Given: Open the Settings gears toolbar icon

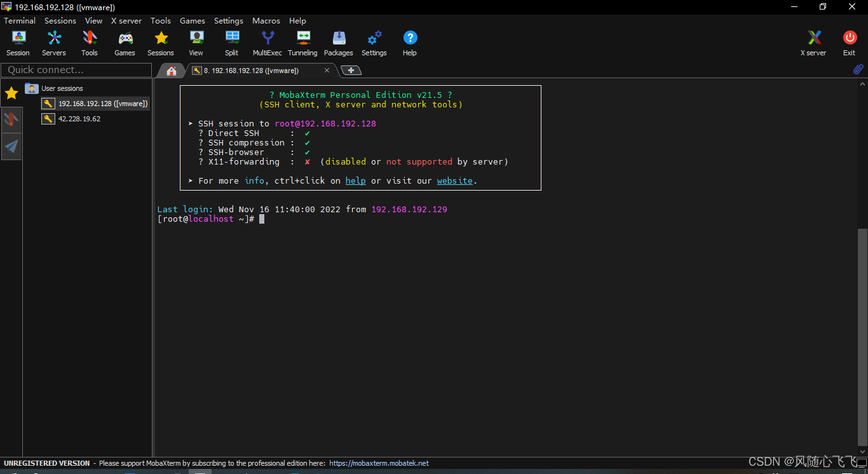Looking at the screenshot, I should (374, 43).
